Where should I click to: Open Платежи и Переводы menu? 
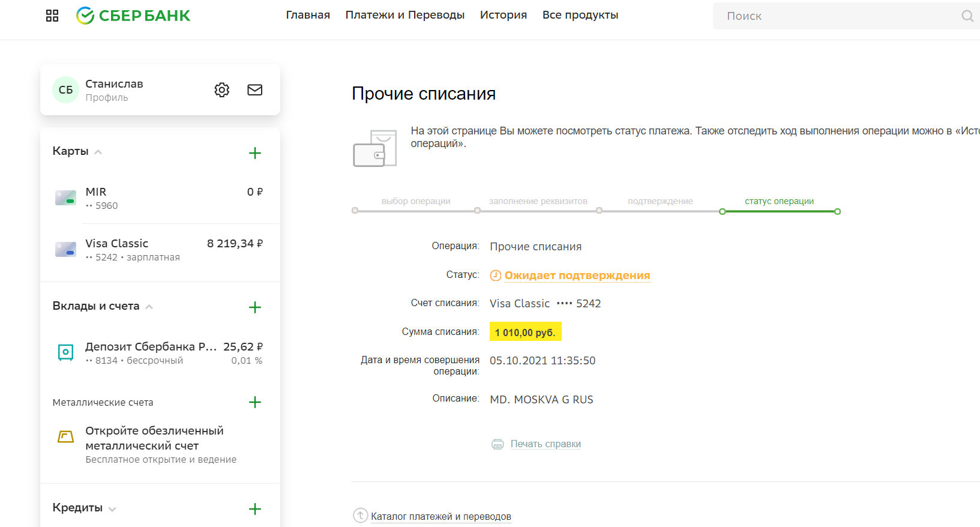click(405, 15)
